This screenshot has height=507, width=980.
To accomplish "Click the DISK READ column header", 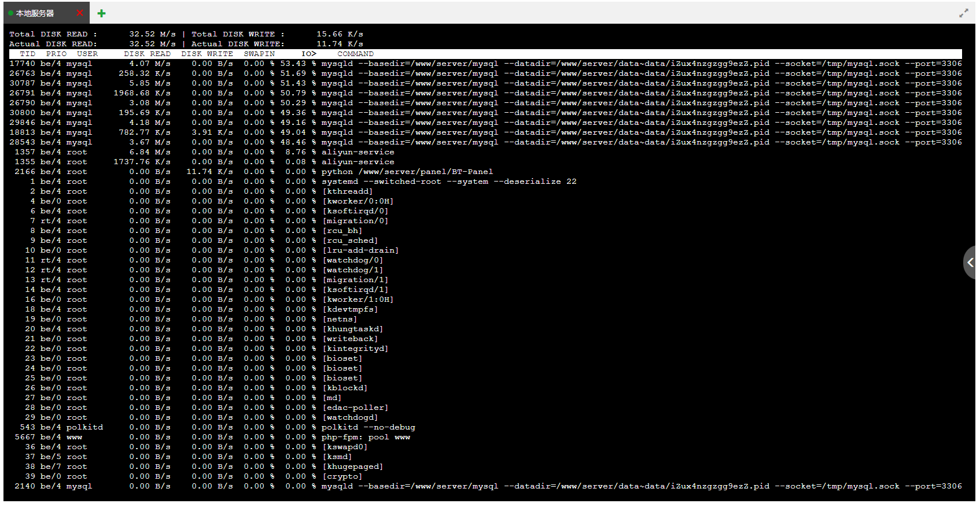I will pyautogui.click(x=147, y=54).
